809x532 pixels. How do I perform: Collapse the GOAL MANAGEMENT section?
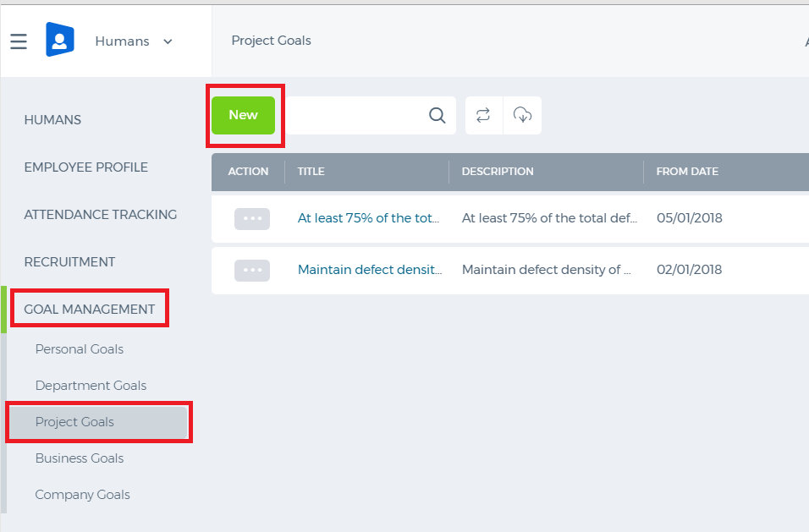89,310
